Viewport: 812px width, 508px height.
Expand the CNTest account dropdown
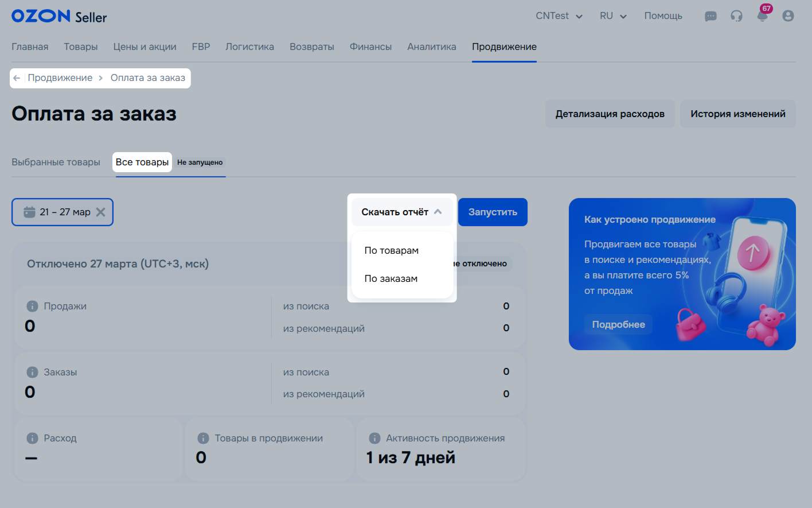pyautogui.click(x=559, y=16)
